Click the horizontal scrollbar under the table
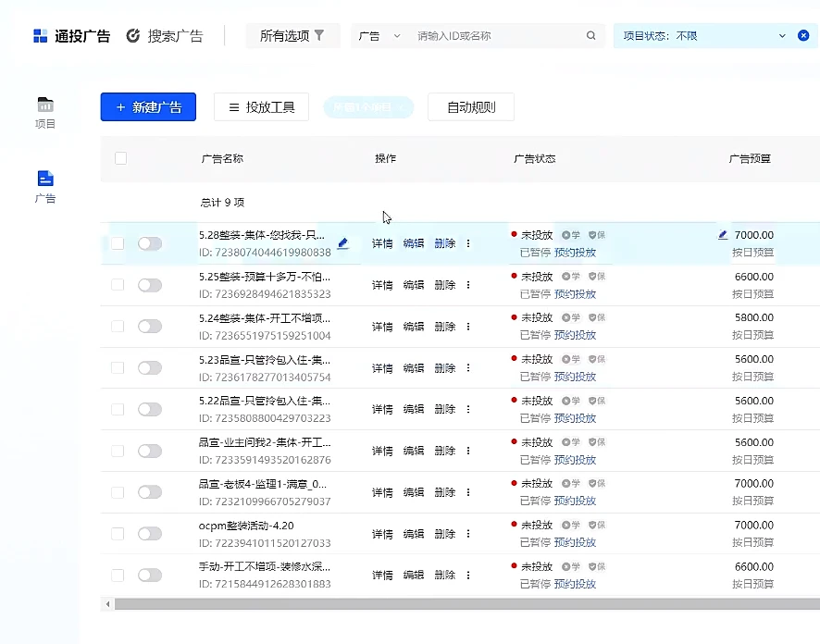Image resolution: width=820 pixels, height=644 pixels. pos(463,604)
